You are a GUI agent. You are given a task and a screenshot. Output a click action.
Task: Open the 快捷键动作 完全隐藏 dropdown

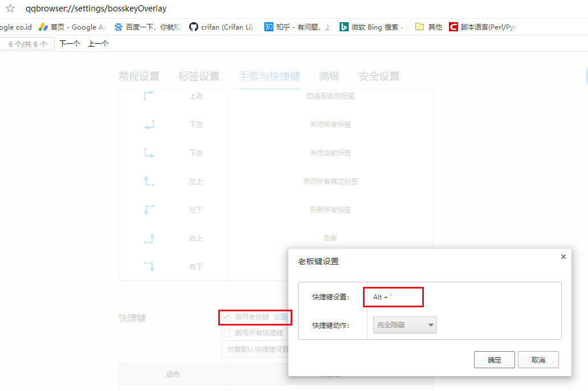(x=405, y=325)
